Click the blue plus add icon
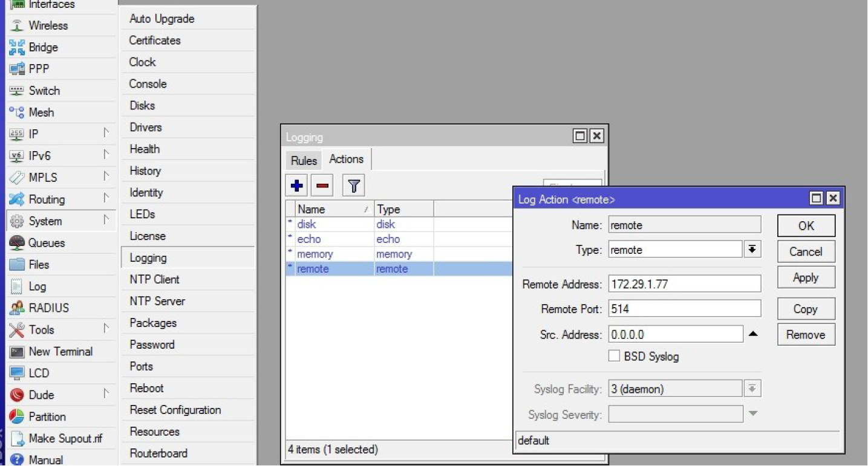This screenshot has height=466, width=868. (x=296, y=186)
